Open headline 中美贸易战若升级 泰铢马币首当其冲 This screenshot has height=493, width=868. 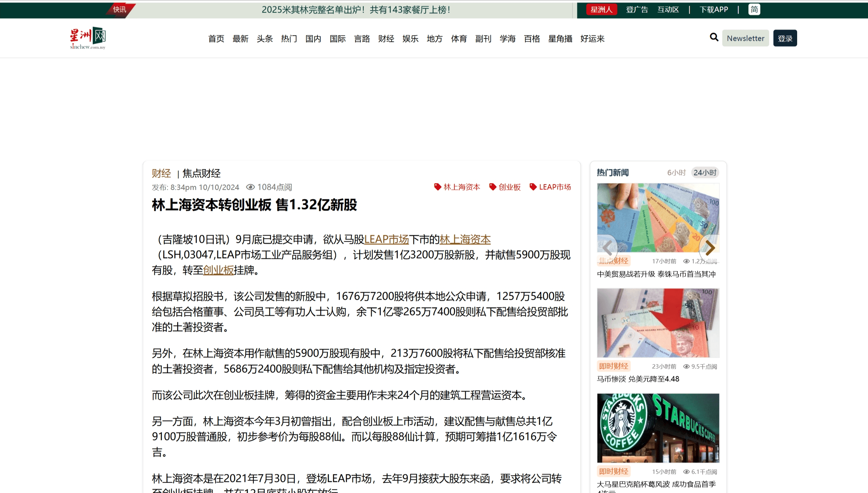click(x=656, y=274)
